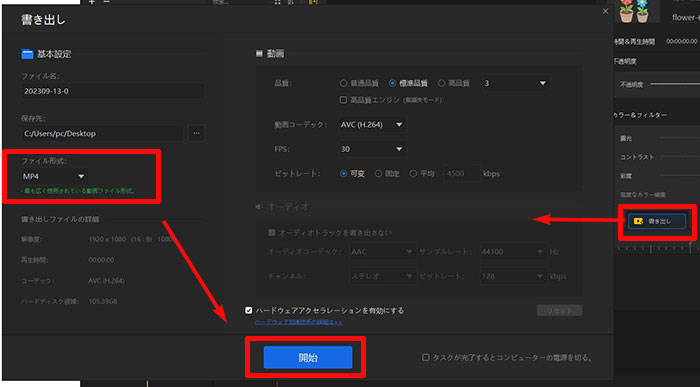Open the オーディオコーデック AAC dropdown
This screenshot has height=387, width=700.
pyautogui.click(x=382, y=252)
